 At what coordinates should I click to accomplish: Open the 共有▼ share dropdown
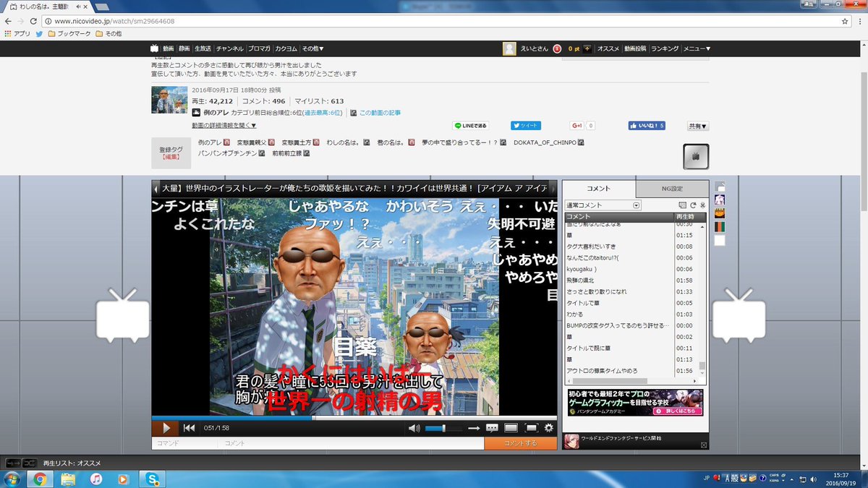(x=697, y=126)
